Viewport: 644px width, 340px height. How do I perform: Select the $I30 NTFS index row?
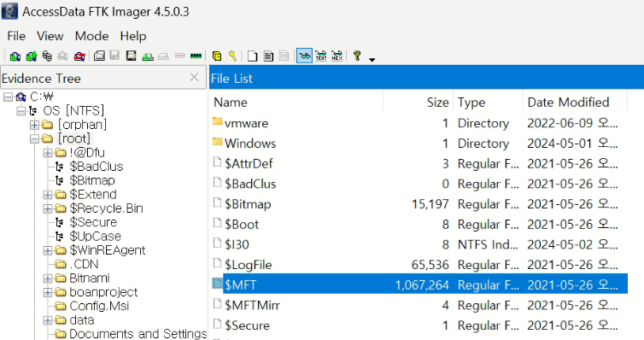pos(419,244)
